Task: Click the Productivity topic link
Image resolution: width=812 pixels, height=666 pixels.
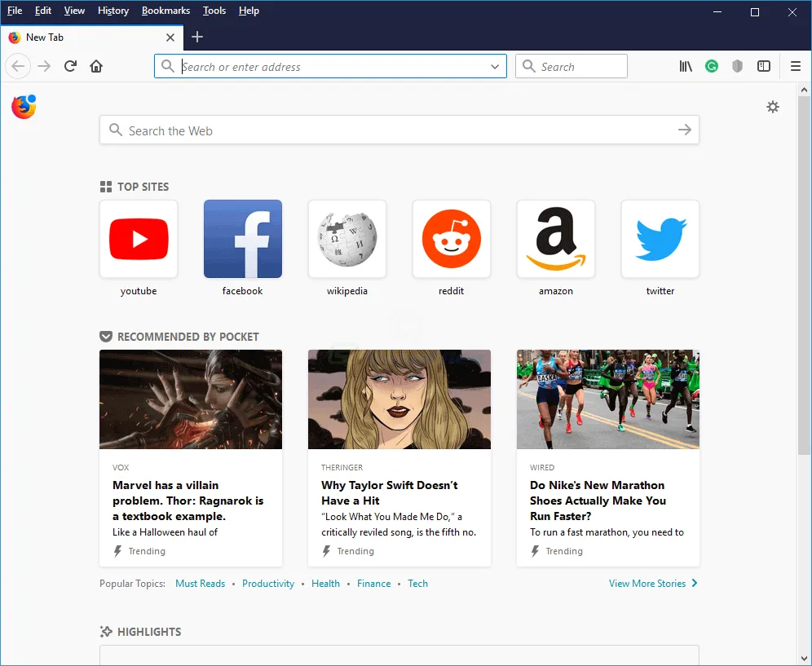Action: click(268, 583)
